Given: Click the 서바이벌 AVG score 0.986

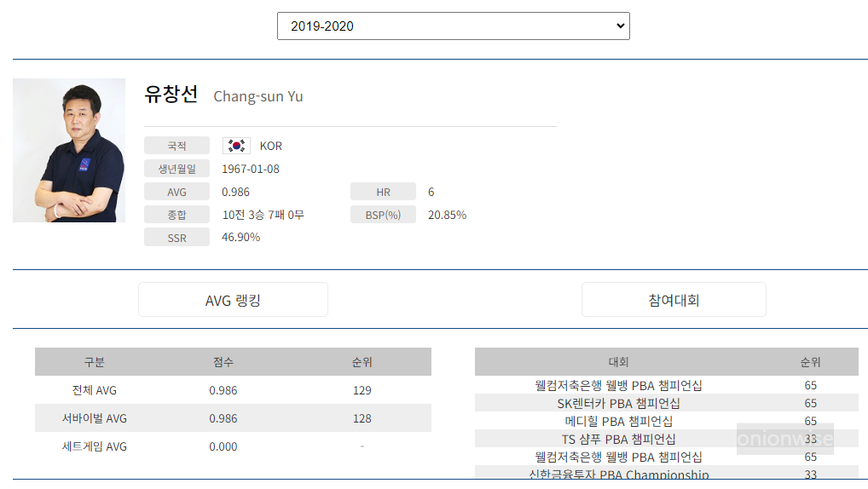Looking at the screenshot, I should 223,419.
